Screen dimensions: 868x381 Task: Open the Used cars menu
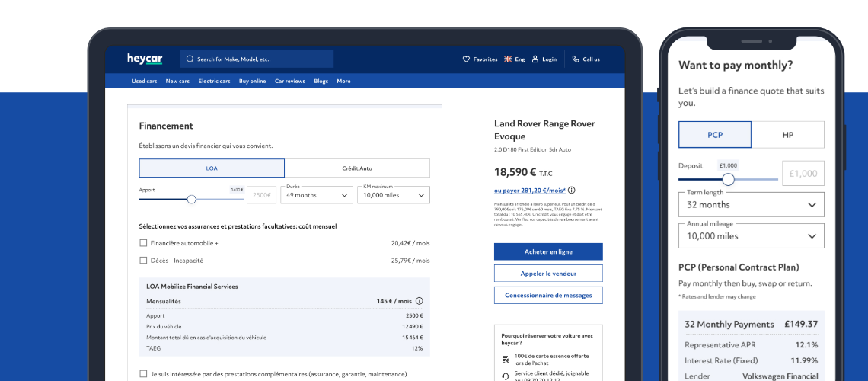pyautogui.click(x=145, y=81)
